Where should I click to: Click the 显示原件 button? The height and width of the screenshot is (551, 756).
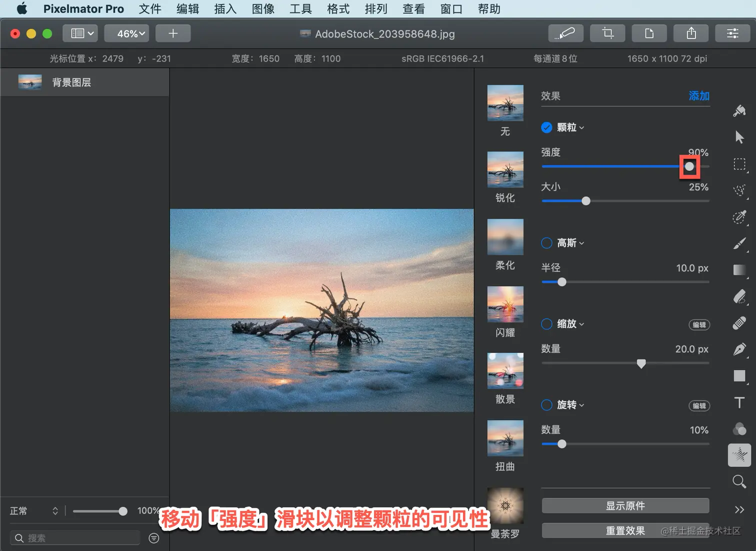[625, 505]
